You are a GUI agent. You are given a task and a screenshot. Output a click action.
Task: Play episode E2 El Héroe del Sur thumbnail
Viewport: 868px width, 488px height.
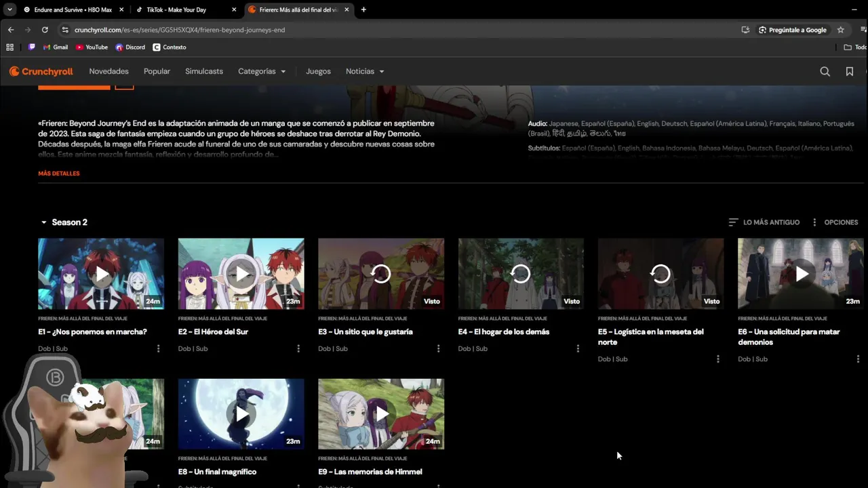tap(241, 274)
